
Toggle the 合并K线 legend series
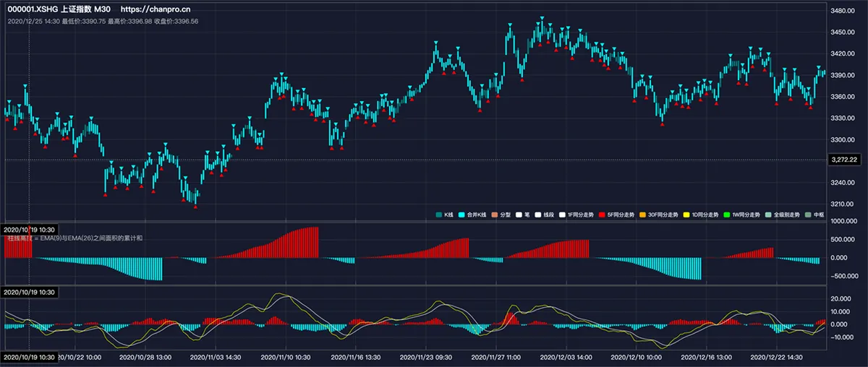click(x=471, y=215)
